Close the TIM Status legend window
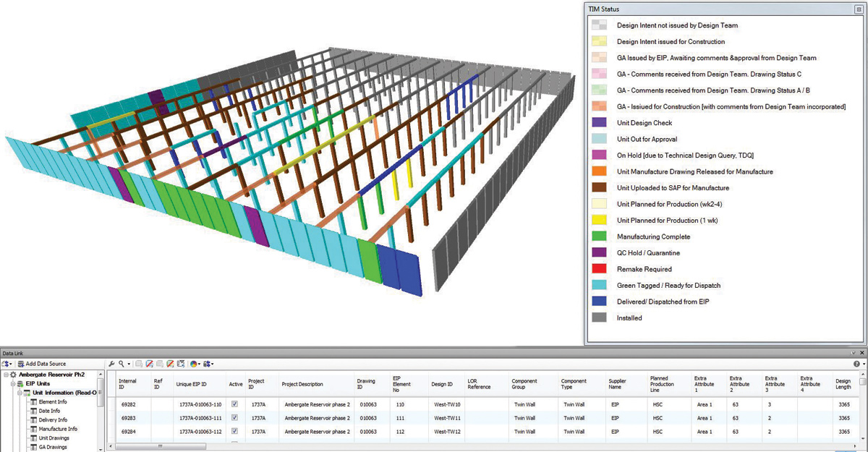Image resolution: width=868 pixels, height=452 pixels. (858, 9)
